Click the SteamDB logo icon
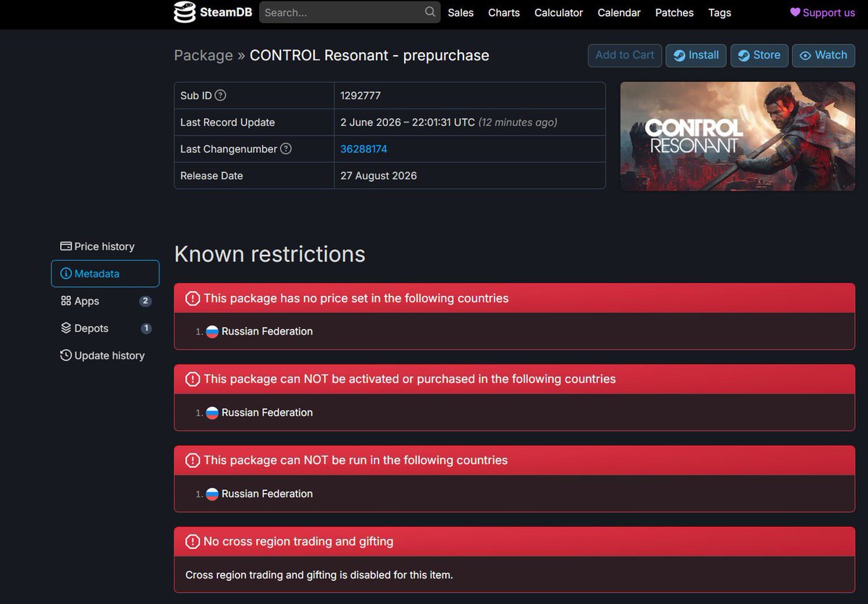Image resolution: width=868 pixels, height=604 pixels. coord(185,12)
